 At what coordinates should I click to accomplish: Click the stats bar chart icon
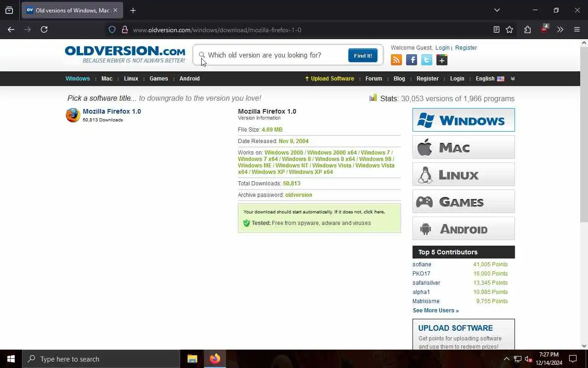(x=373, y=98)
